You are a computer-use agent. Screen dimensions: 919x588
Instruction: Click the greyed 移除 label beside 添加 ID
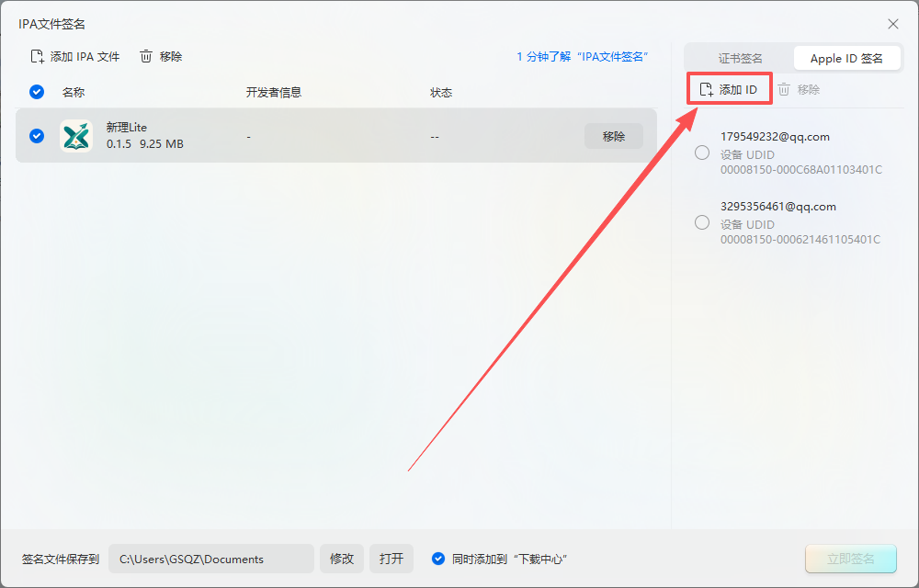click(808, 90)
